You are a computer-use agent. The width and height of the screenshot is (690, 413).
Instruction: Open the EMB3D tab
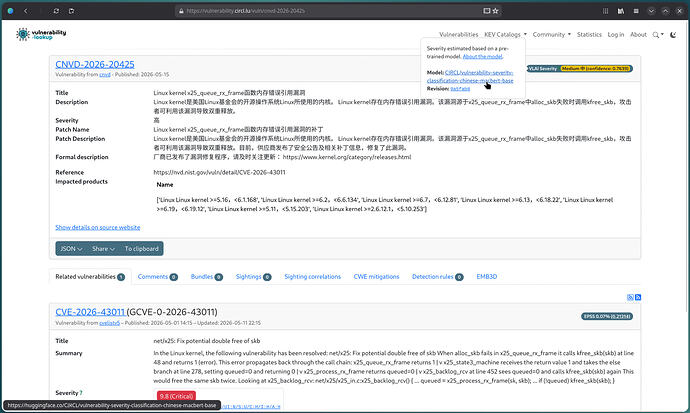tap(487, 277)
